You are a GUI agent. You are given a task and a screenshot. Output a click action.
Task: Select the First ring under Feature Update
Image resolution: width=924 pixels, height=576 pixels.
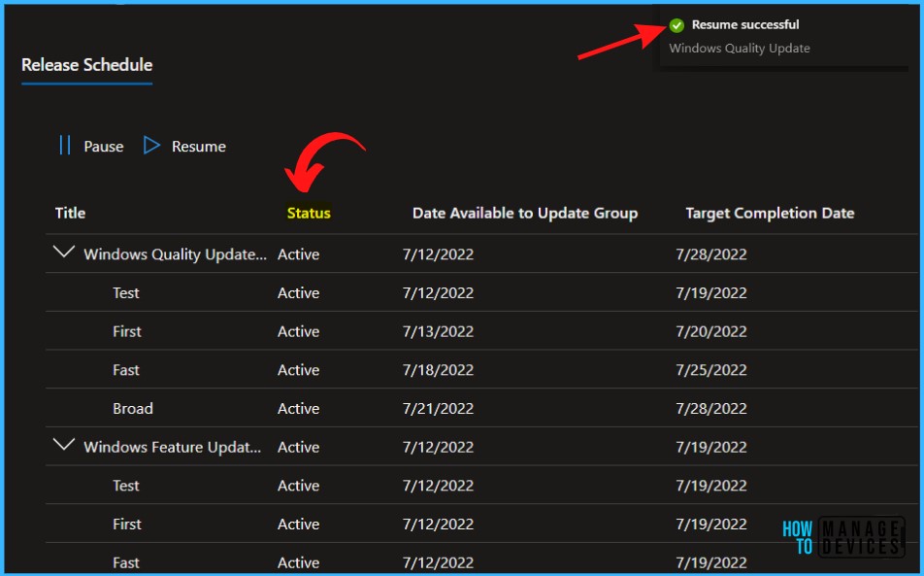click(127, 525)
